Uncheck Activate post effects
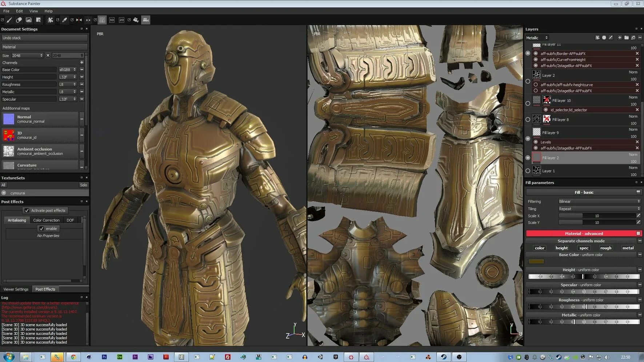This screenshot has height=362, width=644. click(27, 210)
